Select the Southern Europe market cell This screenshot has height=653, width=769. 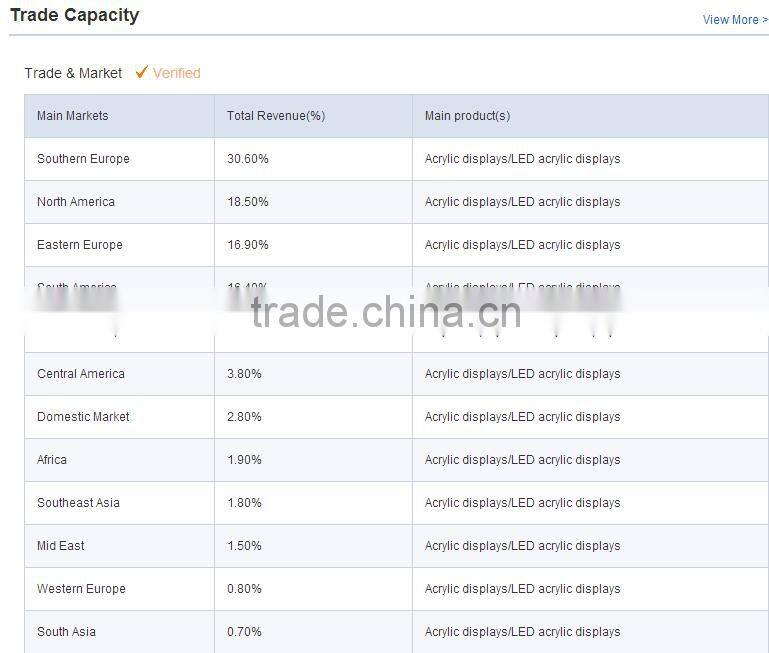83,159
